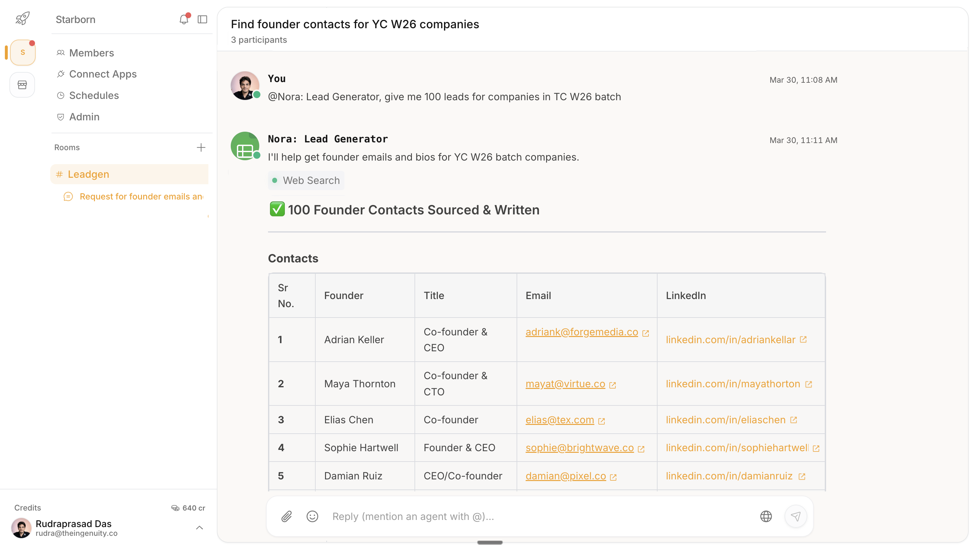The height and width of the screenshot is (554, 980).
Task: Collapse the user profile section with the chevron
Action: 199,527
